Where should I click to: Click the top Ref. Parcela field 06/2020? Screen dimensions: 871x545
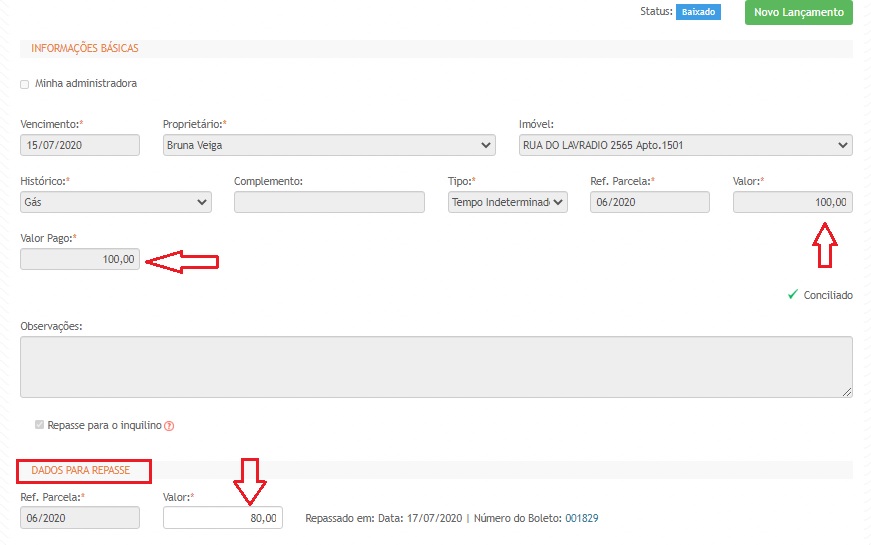650,202
